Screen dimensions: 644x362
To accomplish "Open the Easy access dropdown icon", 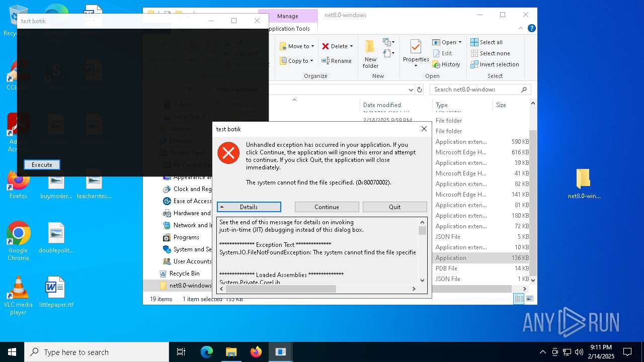I will coord(388,53).
